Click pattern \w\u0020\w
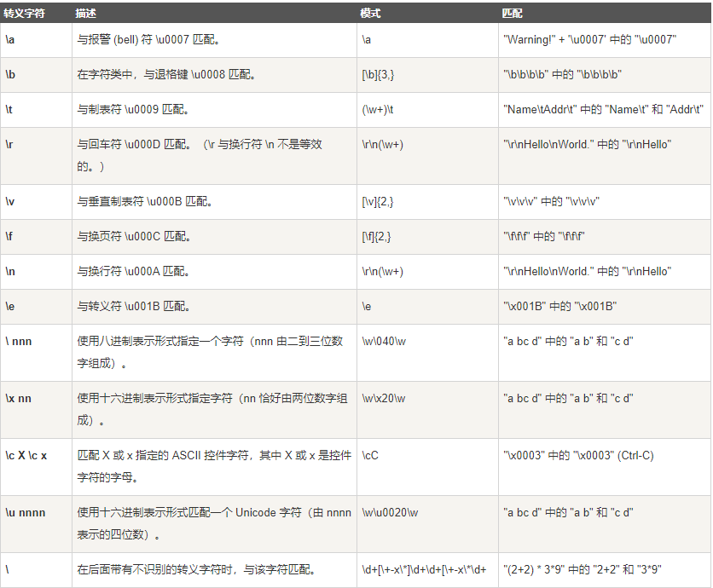The height and width of the screenshot is (588, 713). point(390,512)
